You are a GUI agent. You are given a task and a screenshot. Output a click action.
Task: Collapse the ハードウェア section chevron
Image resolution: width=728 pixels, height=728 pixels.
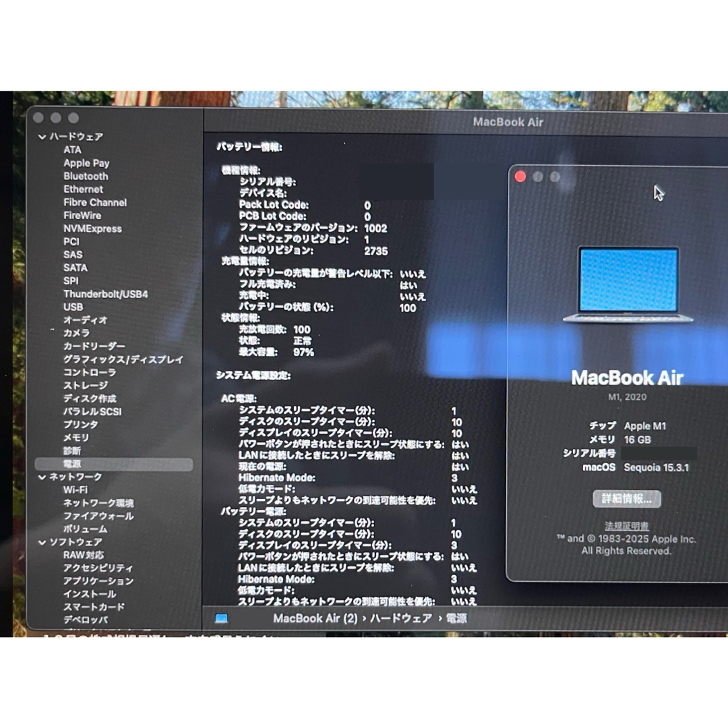[x=42, y=137]
